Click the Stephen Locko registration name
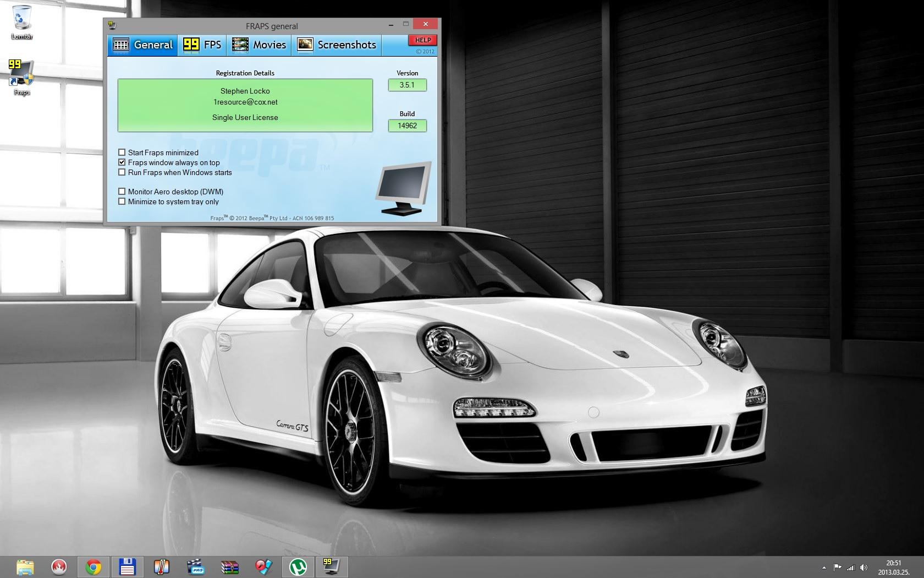The width and height of the screenshot is (924, 578). pos(245,91)
